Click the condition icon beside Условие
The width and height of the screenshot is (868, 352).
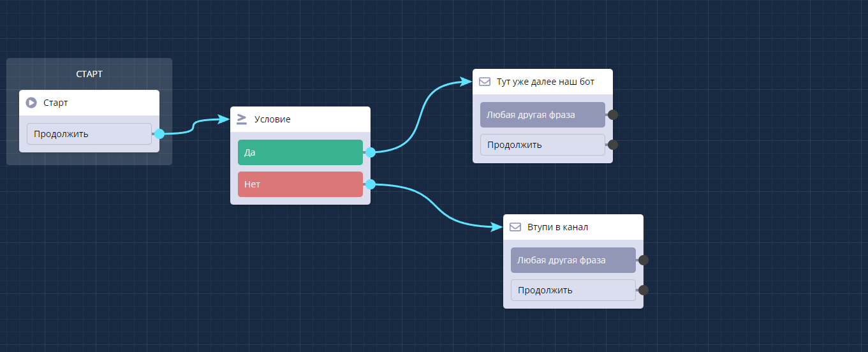click(x=242, y=119)
